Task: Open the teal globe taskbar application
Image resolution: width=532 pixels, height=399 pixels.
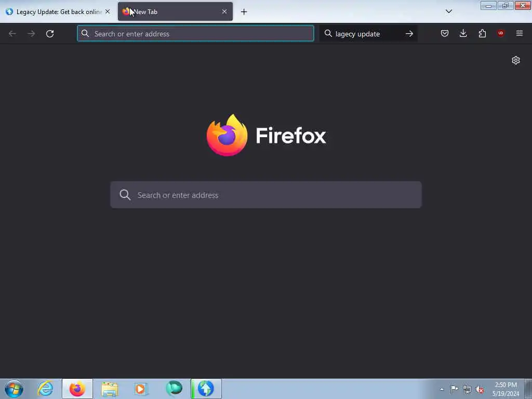Action: tap(174, 389)
